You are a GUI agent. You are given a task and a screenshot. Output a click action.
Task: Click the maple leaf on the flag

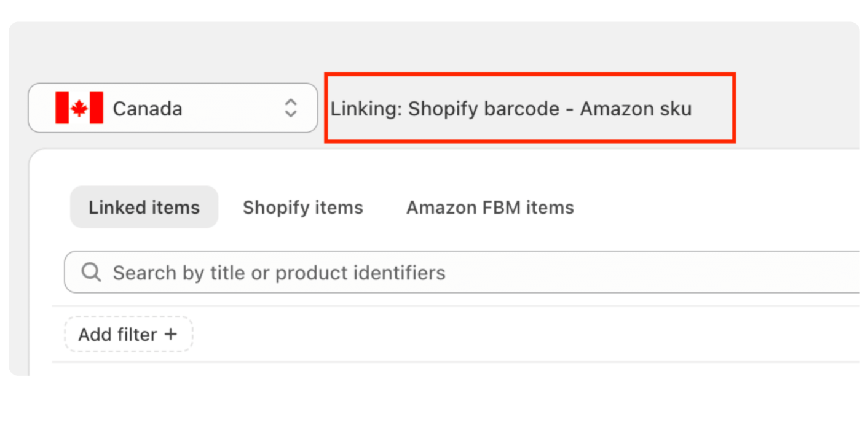[79, 109]
